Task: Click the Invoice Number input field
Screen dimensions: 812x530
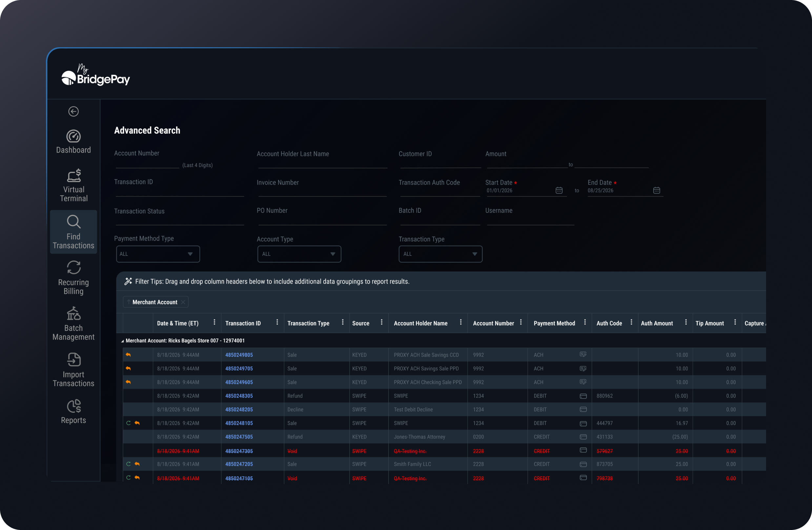Action: pos(322,193)
